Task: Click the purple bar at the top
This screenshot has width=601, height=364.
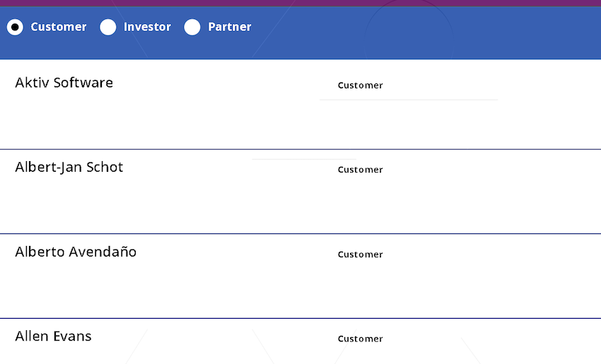Action: (300, 3)
